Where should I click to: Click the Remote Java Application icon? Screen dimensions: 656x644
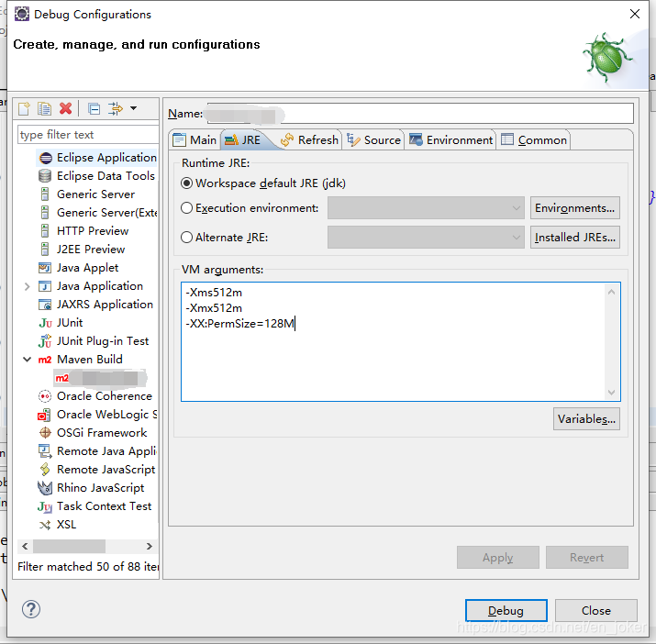tap(45, 451)
